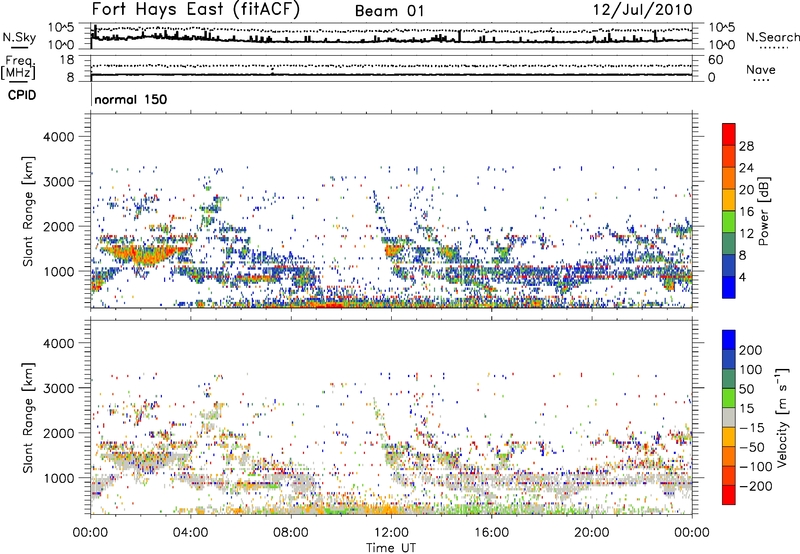Click the '-200' tick on Velocity color bar
The width and height of the screenshot is (800, 554).
[x=755, y=486]
